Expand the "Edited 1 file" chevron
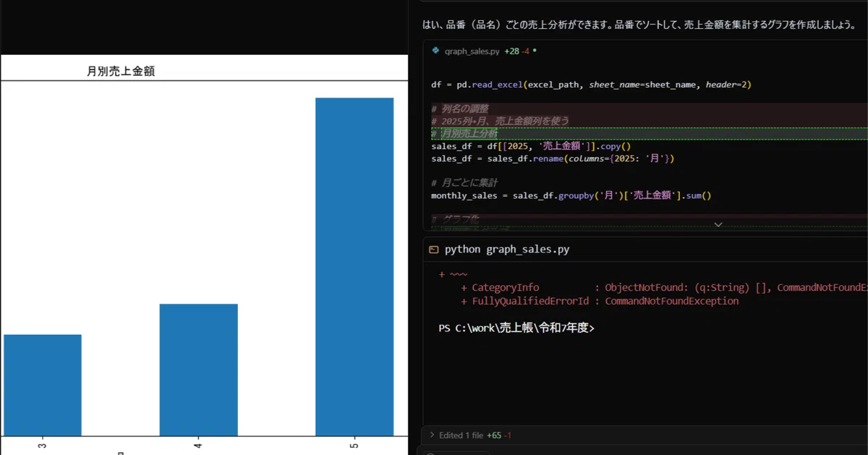This screenshot has width=868, height=455. 432,435
